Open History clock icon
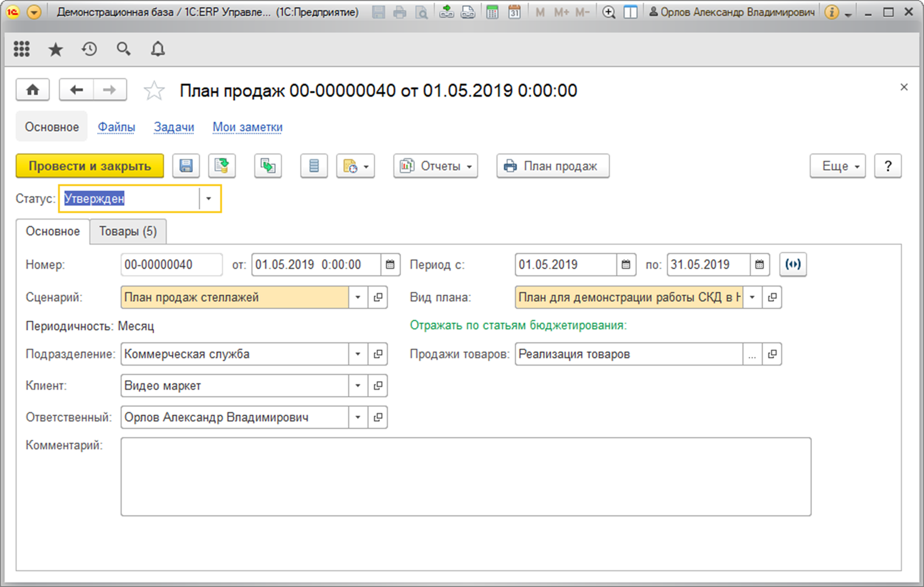The height and width of the screenshot is (587, 924). tap(89, 49)
